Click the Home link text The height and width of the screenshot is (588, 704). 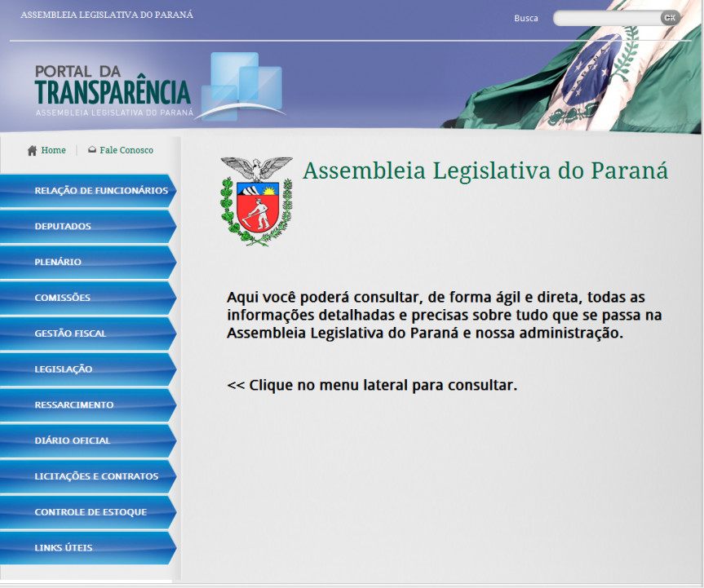pyautogui.click(x=53, y=151)
